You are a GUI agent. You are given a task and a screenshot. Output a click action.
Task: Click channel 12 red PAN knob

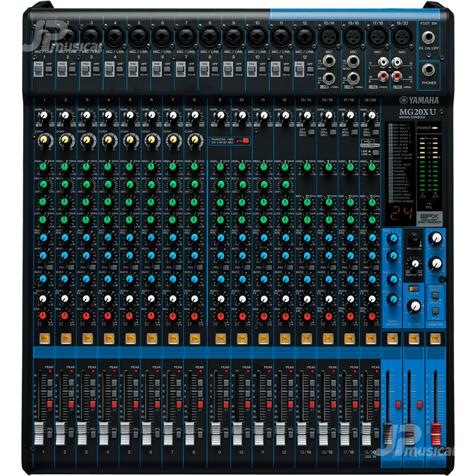click(x=286, y=317)
